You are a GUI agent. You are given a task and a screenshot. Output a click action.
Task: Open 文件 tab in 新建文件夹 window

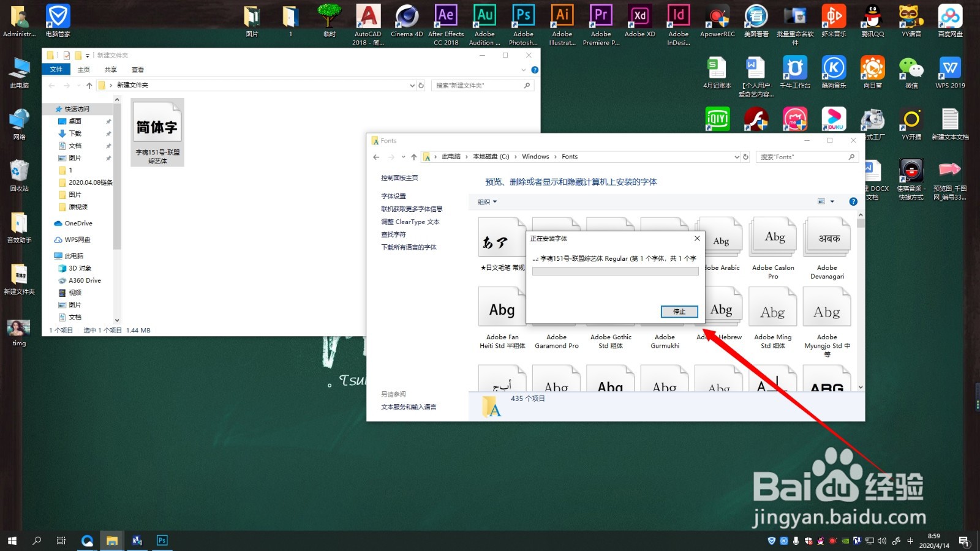[56, 69]
